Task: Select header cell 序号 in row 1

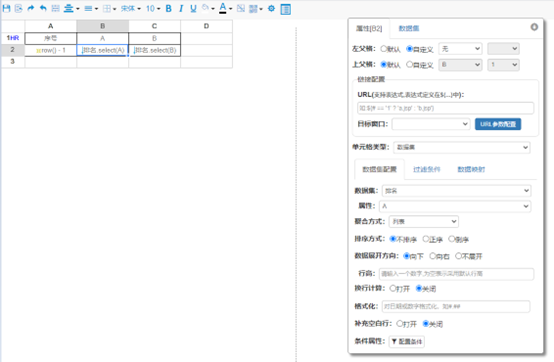Action: pyautogui.click(x=51, y=38)
